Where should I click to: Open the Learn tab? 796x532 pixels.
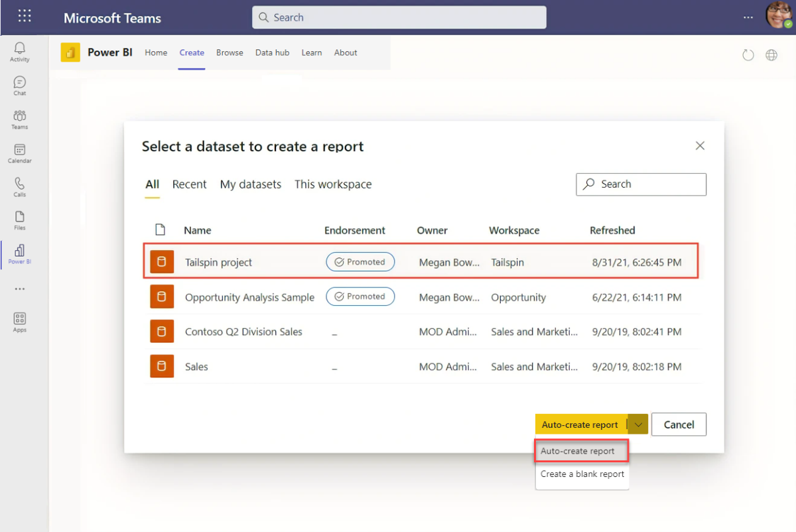[312, 52]
